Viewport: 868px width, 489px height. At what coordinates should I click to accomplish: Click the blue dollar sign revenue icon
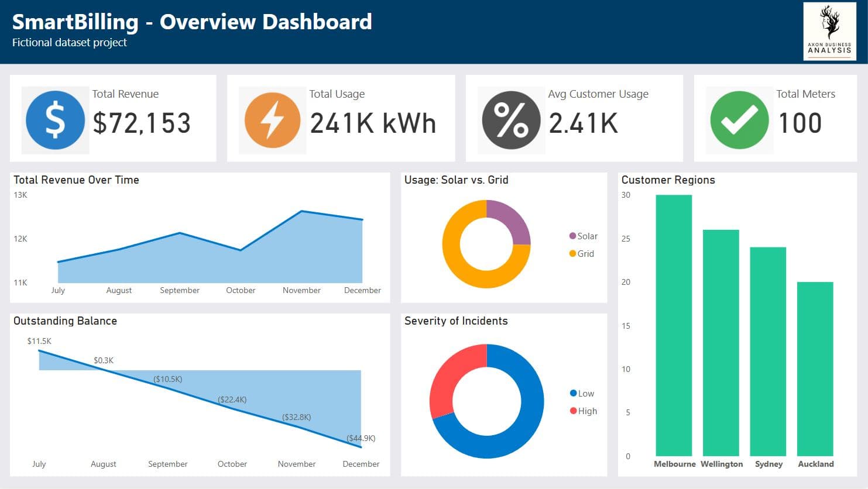(55, 120)
